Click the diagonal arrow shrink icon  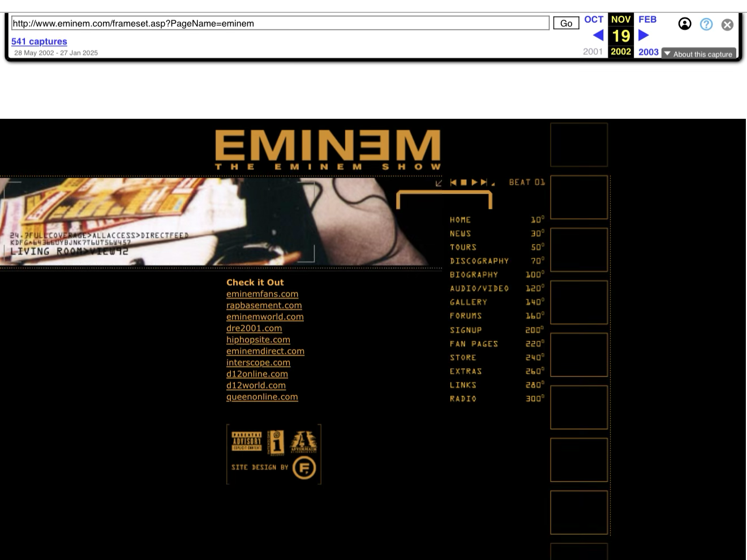(439, 183)
